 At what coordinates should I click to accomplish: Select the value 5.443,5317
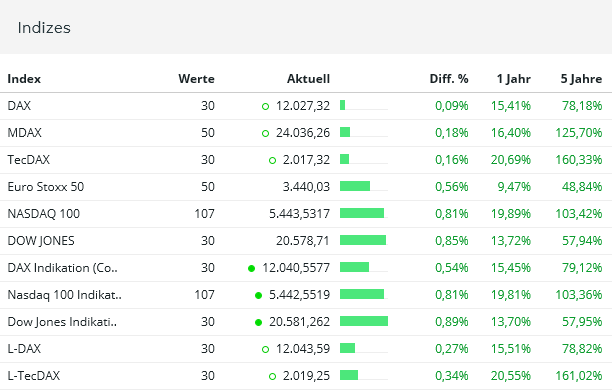(x=299, y=214)
